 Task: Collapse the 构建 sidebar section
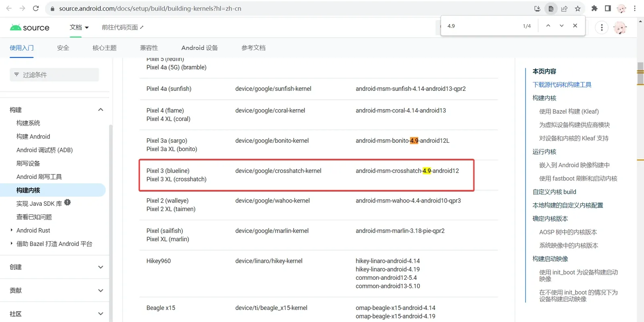point(101,109)
